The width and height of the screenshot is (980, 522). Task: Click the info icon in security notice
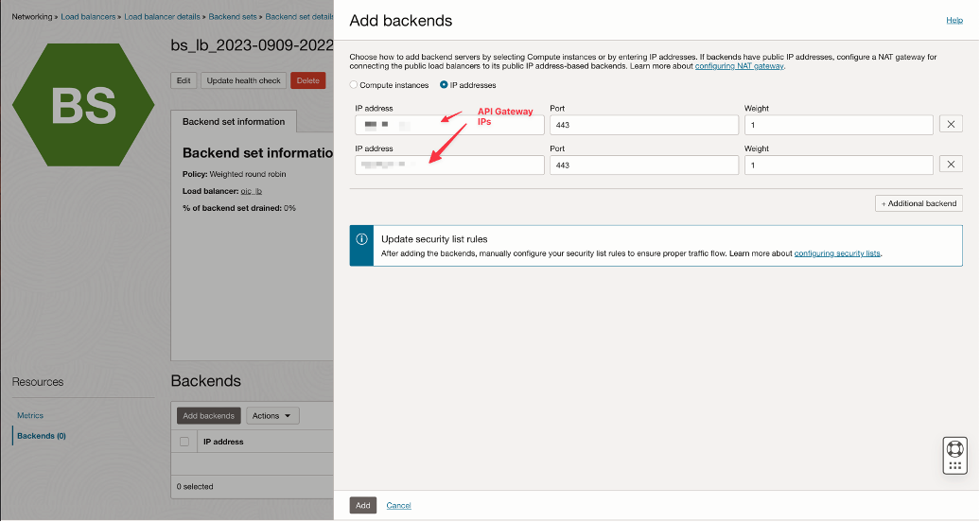[x=361, y=239]
